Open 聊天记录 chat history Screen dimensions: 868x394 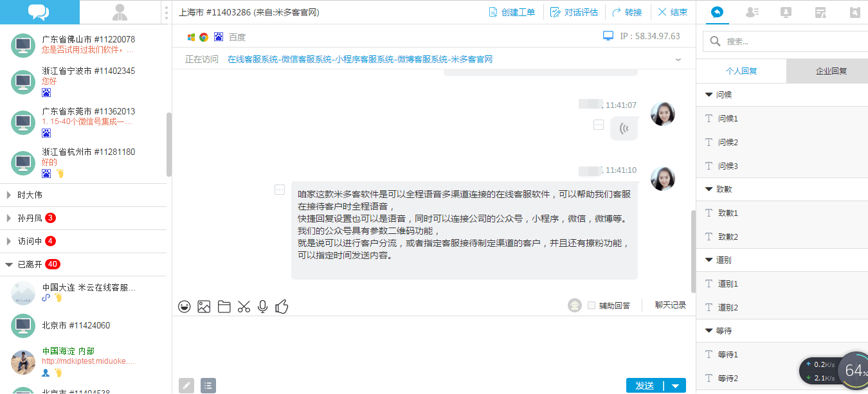click(671, 305)
